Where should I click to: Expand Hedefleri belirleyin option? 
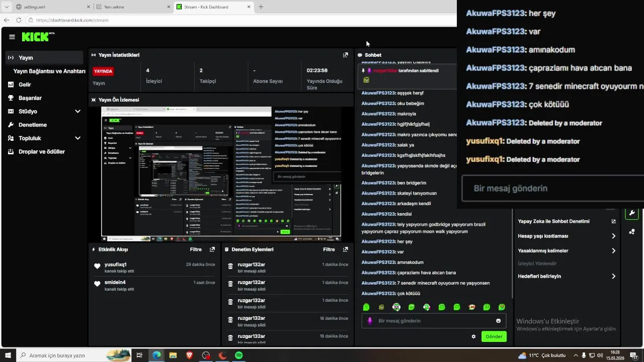click(567, 276)
